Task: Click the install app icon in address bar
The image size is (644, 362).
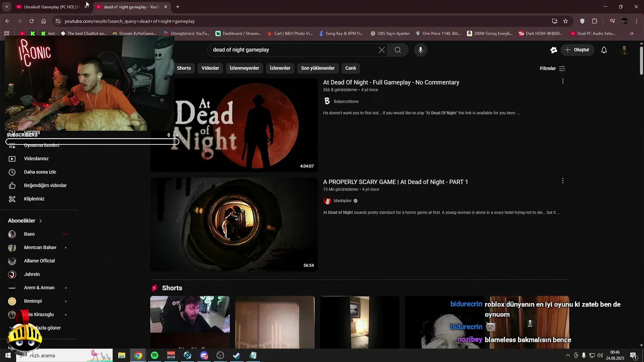Action: tap(554, 21)
